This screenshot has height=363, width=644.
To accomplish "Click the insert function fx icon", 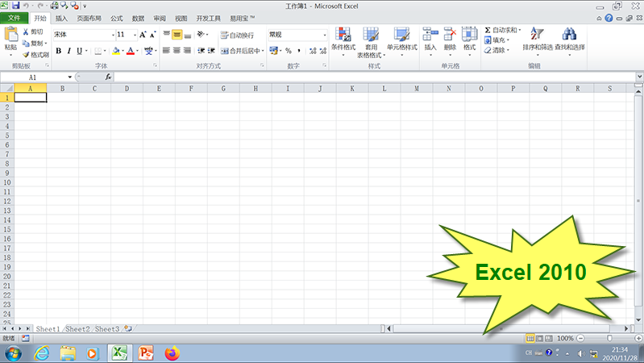I will point(108,77).
